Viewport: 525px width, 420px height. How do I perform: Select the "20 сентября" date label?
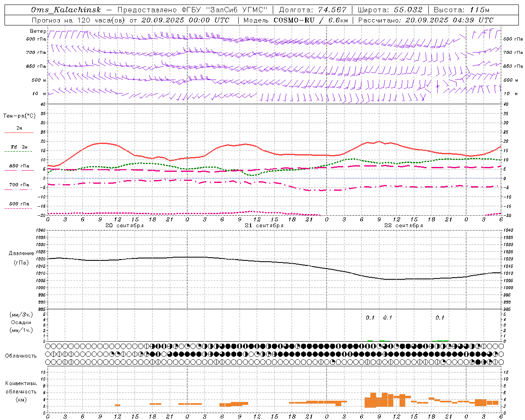[125, 226]
